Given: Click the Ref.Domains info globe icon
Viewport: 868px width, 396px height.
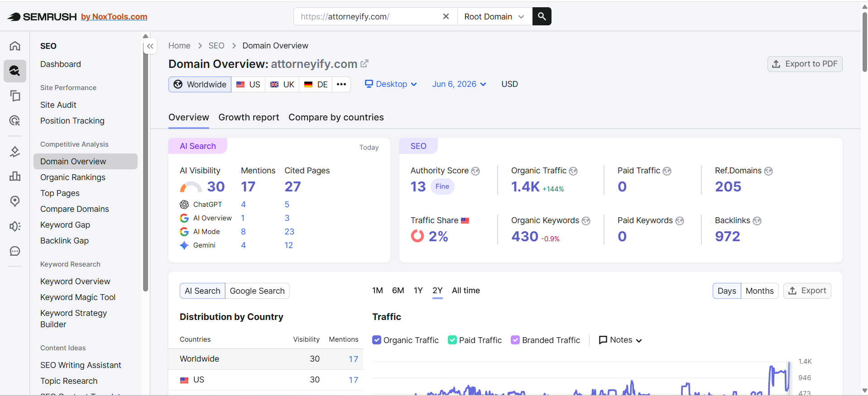Looking at the screenshot, I should point(768,171).
